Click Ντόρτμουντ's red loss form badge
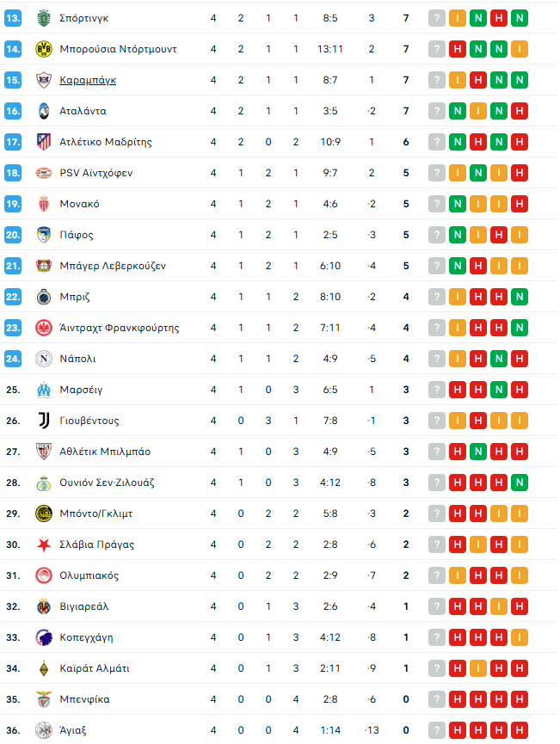Image resolution: width=560 pixels, height=744 pixels. 457,49
